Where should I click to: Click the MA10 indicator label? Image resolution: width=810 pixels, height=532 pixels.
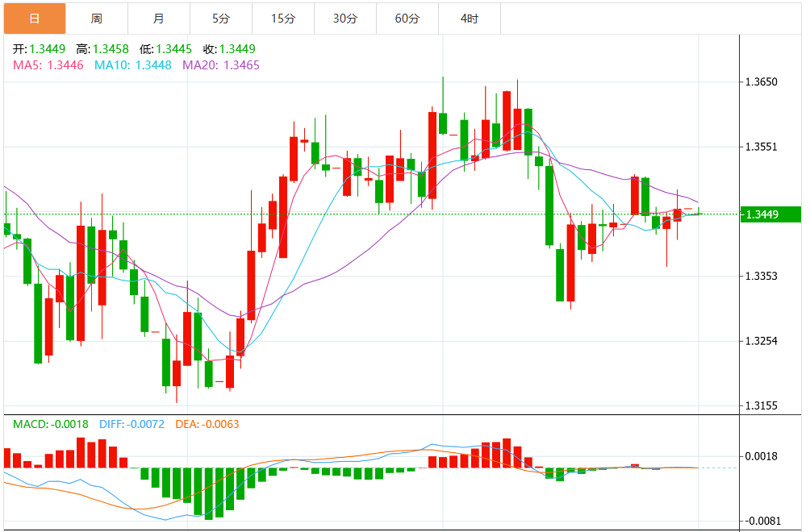pyautogui.click(x=133, y=65)
